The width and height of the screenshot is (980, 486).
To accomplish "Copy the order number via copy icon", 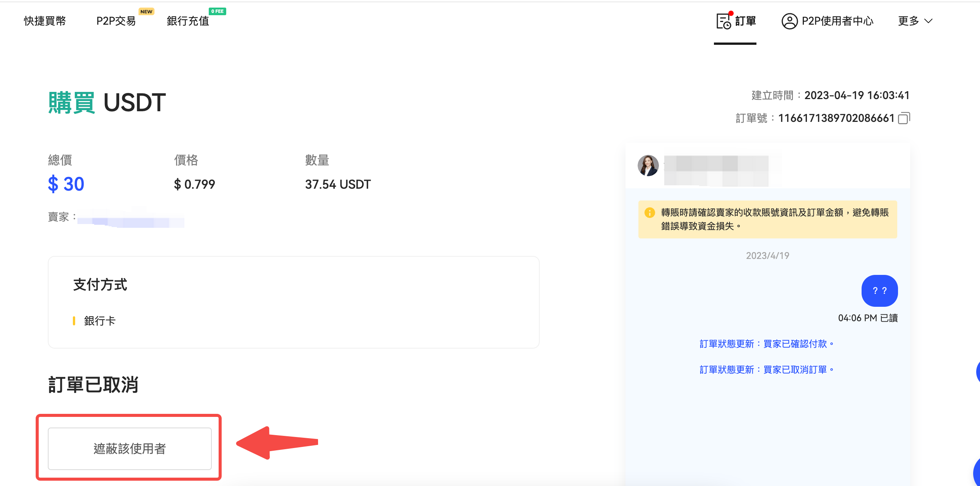I will pos(904,118).
